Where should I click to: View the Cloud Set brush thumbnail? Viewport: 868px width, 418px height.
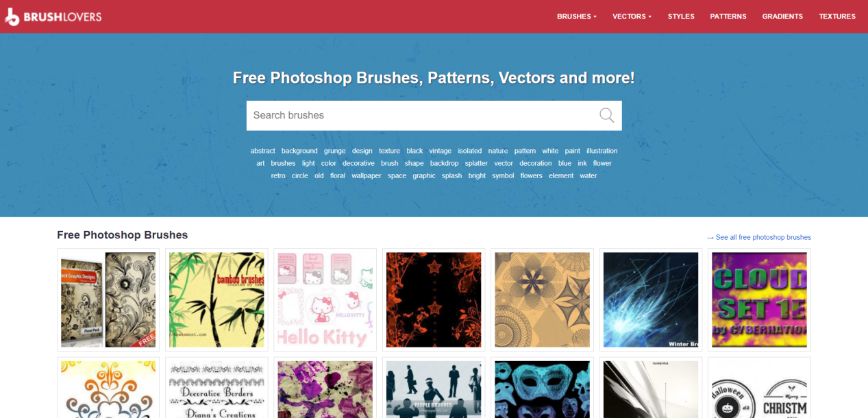point(759,299)
